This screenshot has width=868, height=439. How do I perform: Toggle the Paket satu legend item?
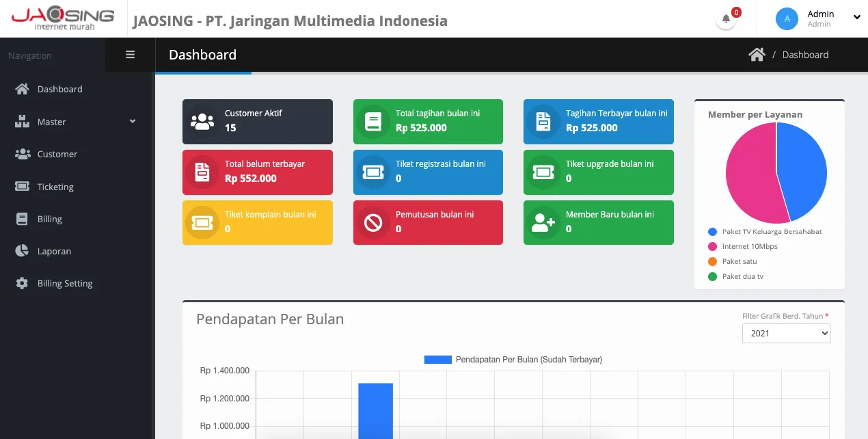pos(733,261)
